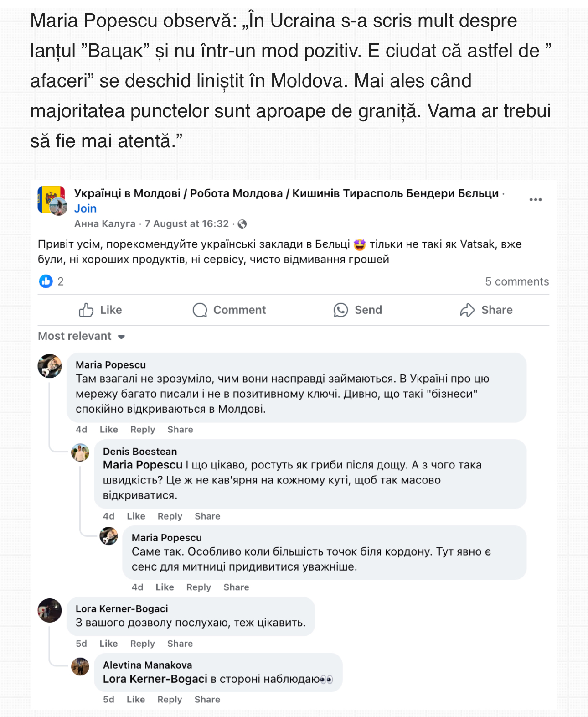Screen dimensions: 588x717
Task: Open the three-dots post options menu
Action: point(535,200)
